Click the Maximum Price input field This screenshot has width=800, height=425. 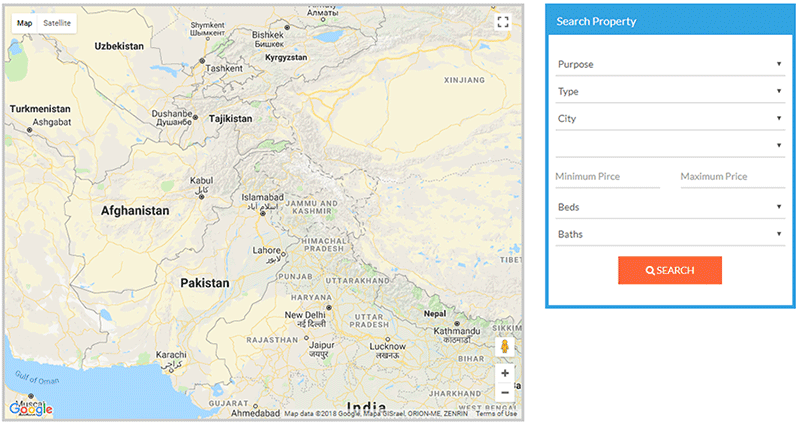pos(731,177)
